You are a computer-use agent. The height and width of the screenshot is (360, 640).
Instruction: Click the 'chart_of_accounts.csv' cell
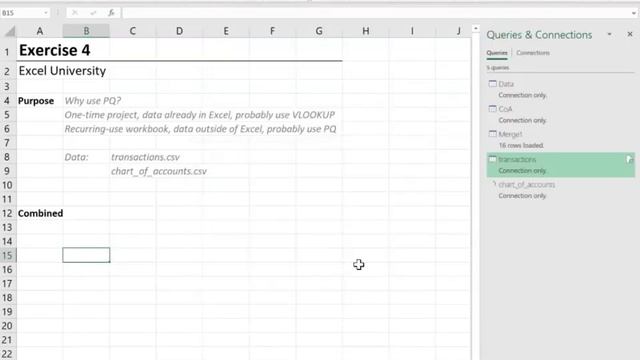tap(159, 171)
